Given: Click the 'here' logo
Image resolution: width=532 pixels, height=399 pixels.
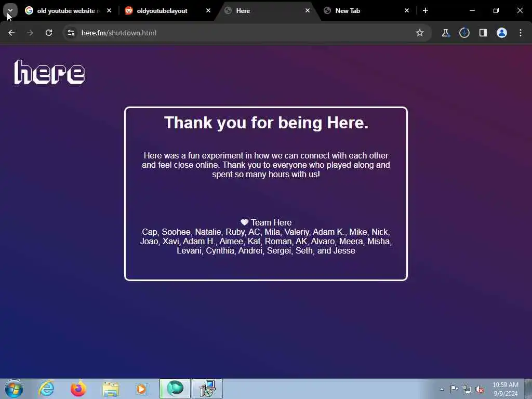Looking at the screenshot, I should pos(49,72).
